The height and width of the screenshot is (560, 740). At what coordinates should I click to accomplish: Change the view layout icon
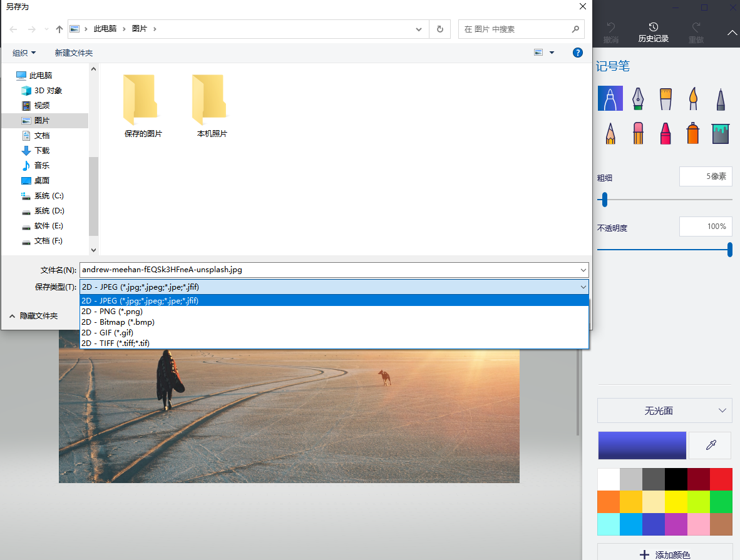coord(538,53)
